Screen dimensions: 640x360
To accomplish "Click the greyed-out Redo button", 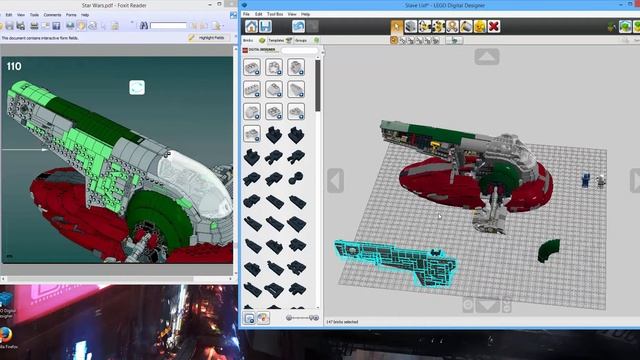I will click(x=313, y=27).
